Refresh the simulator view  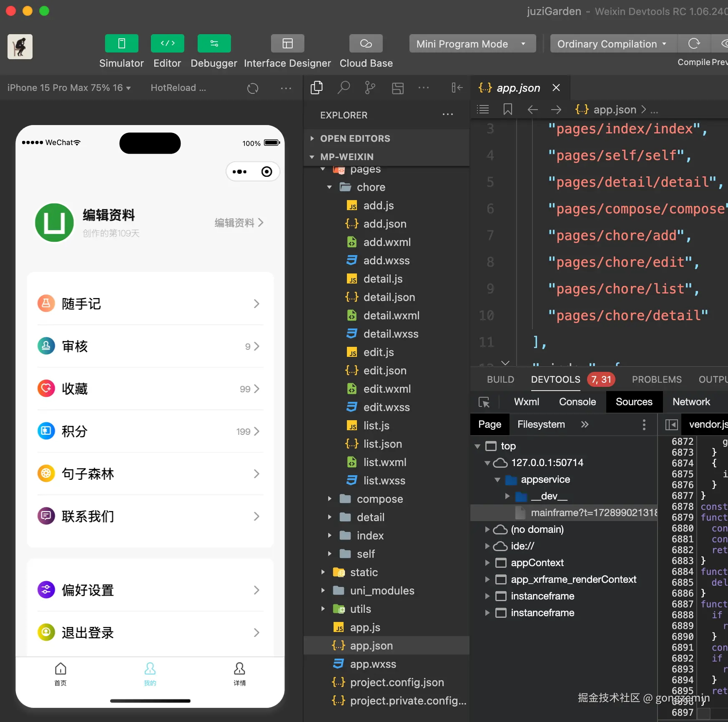pos(253,88)
